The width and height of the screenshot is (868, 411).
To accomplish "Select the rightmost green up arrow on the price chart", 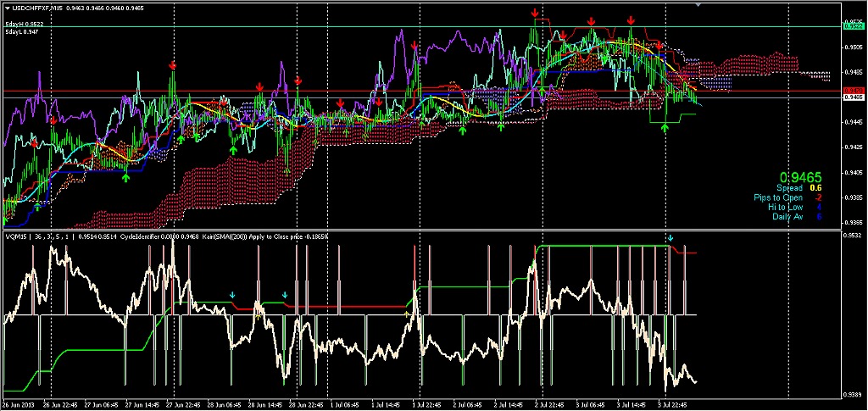I will pyautogui.click(x=665, y=127).
